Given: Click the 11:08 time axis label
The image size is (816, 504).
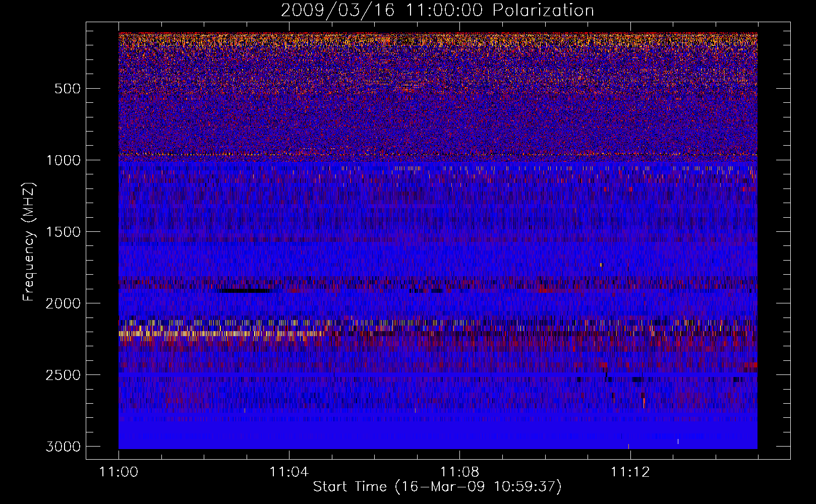Looking at the screenshot, I should pos(459,472).
